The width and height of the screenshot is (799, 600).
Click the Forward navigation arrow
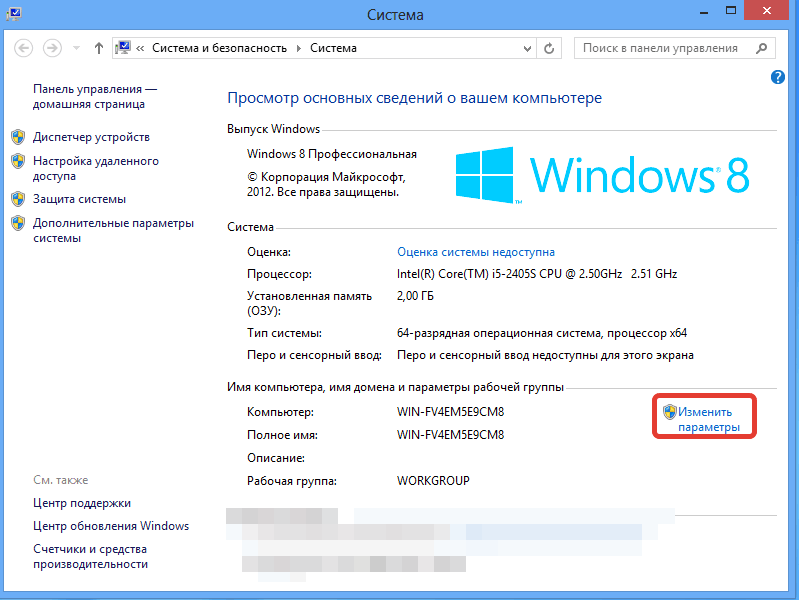52,48
